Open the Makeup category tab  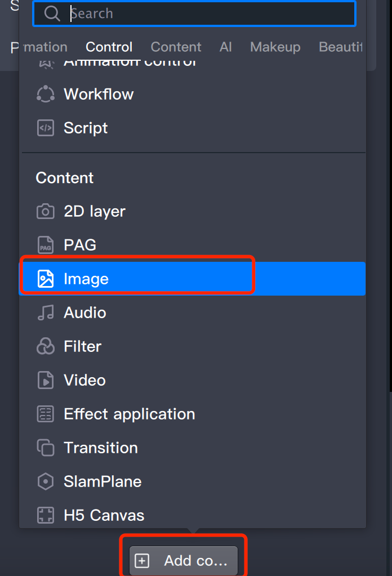[x=275, y=47]
